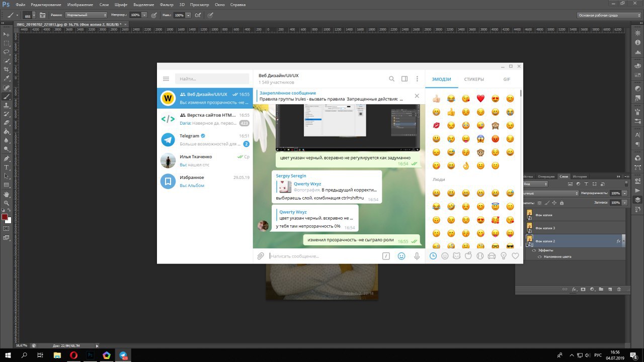Toggle lock image pixels brush icon
644x362 pixels.
point(547,203)
